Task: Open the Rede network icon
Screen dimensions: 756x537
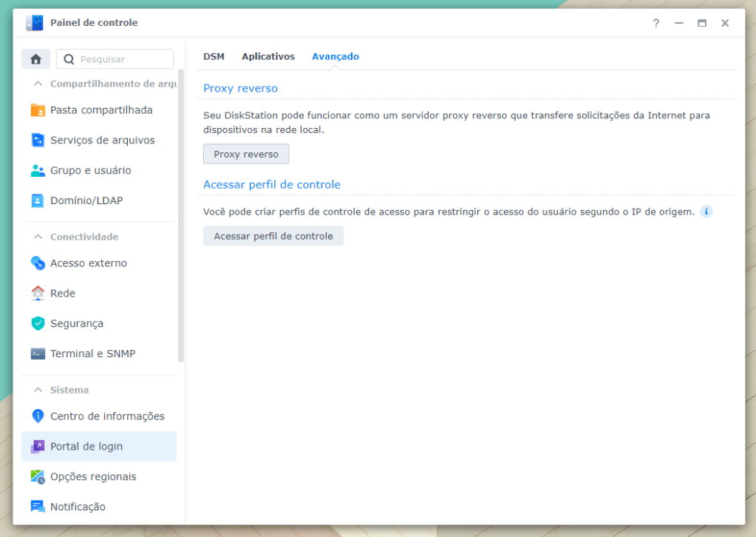Action: click(x=38, y=294)
